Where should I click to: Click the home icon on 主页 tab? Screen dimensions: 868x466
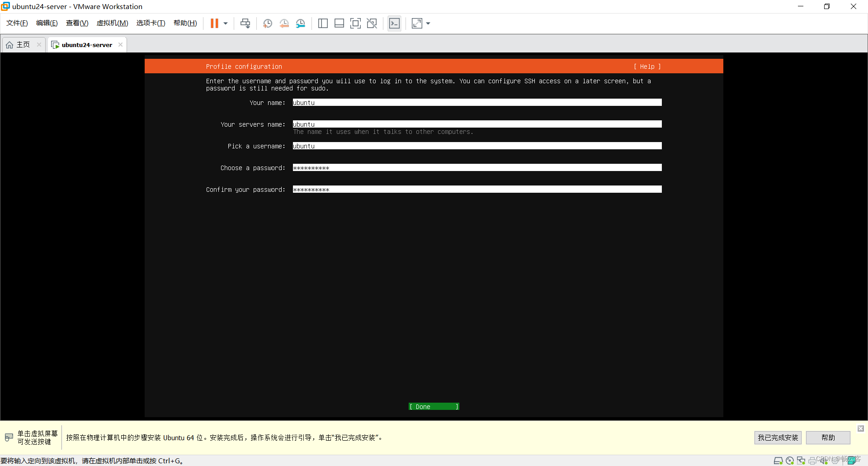[9, 45]
